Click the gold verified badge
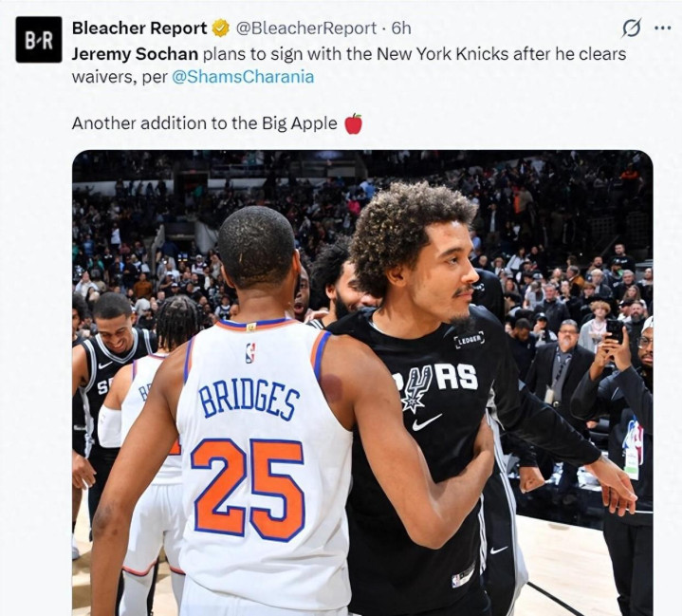The height and width of the screenshot is (616, 682). [221, 28]
